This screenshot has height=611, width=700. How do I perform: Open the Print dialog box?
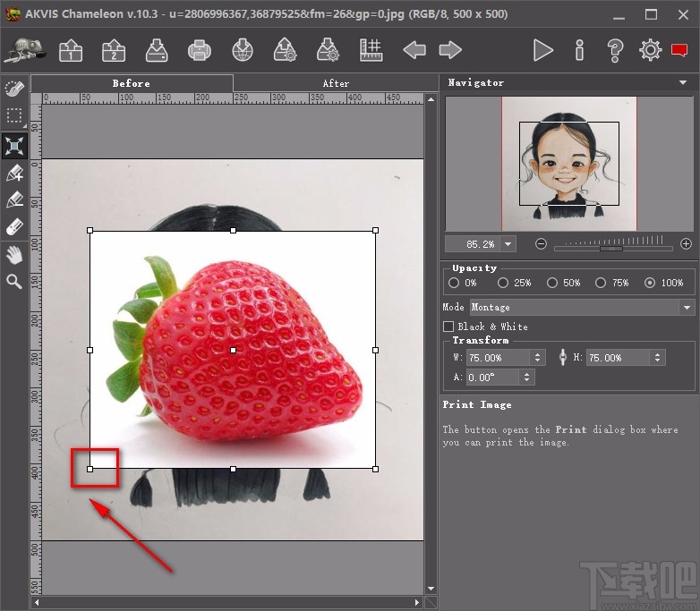[x=199, y=50]
